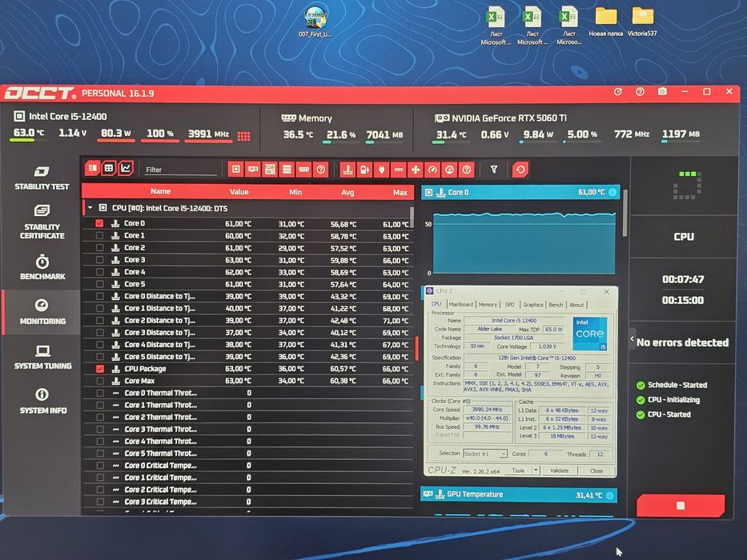The width and height of the screenshot is (747, 560).
Task: Click the Filter text input field
Action: (x=180, y=170)
